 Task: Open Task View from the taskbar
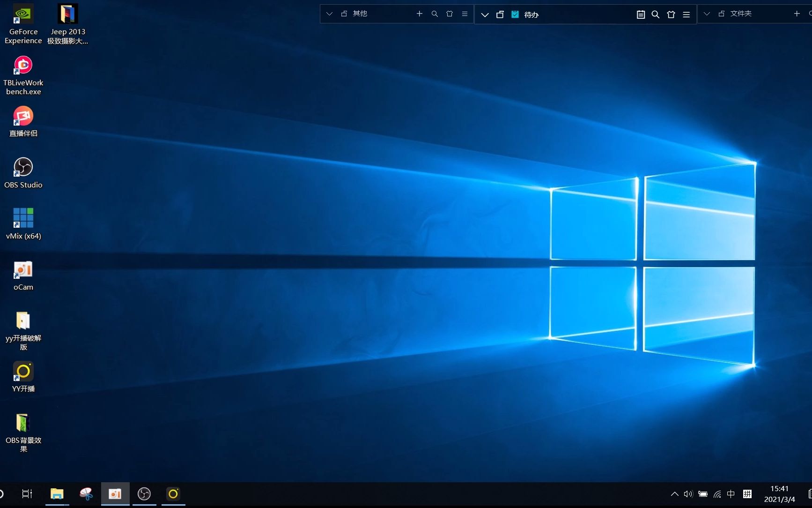point(27,493)
